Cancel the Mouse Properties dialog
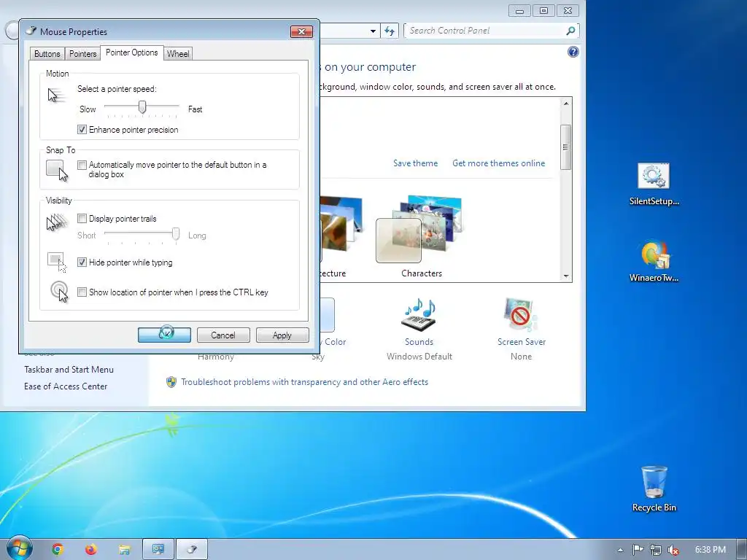The width and height of the screenshot is (747, 560). [223, 335]
